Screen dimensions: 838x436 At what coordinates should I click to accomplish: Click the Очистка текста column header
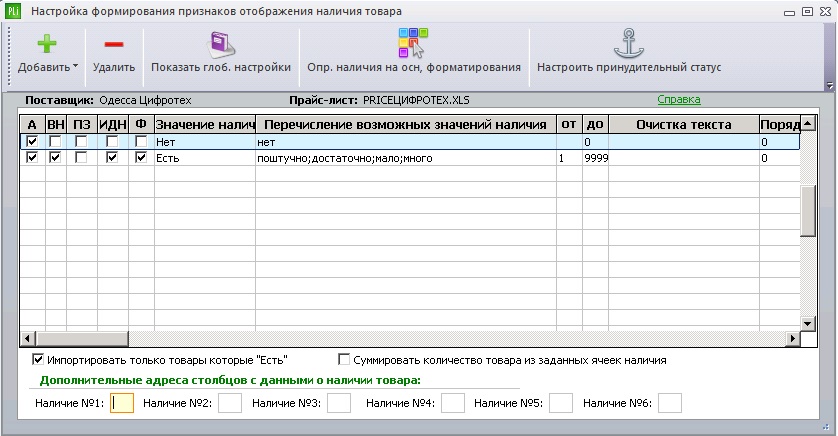tap(684, 124)
